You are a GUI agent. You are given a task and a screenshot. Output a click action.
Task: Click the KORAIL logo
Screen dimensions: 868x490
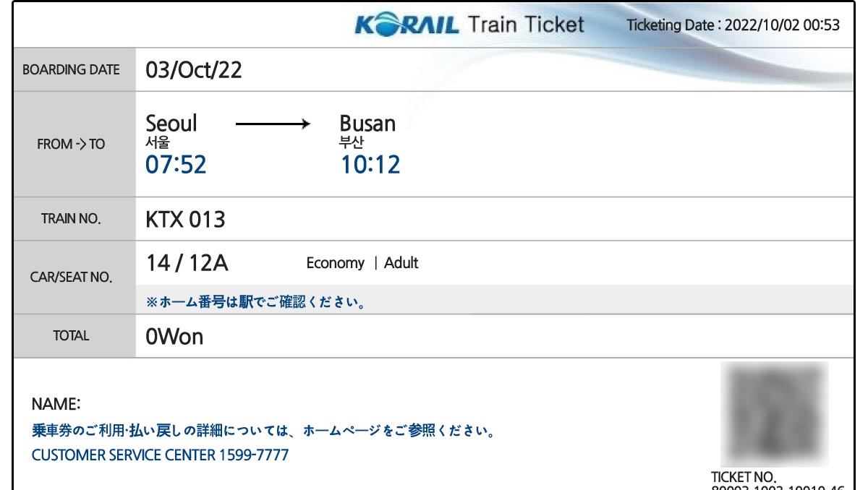pos(407,25)
